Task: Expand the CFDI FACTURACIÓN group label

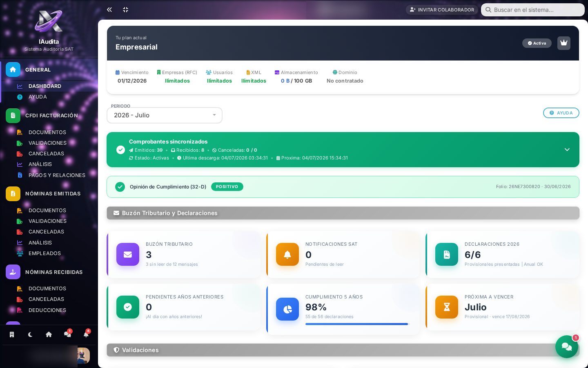Action: coord(51,116)
